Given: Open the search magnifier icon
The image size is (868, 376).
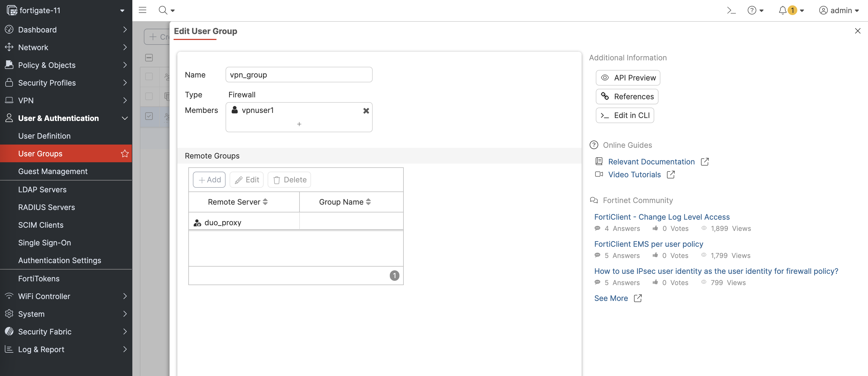Looking at the screenshot, I should tap(163, 10).
